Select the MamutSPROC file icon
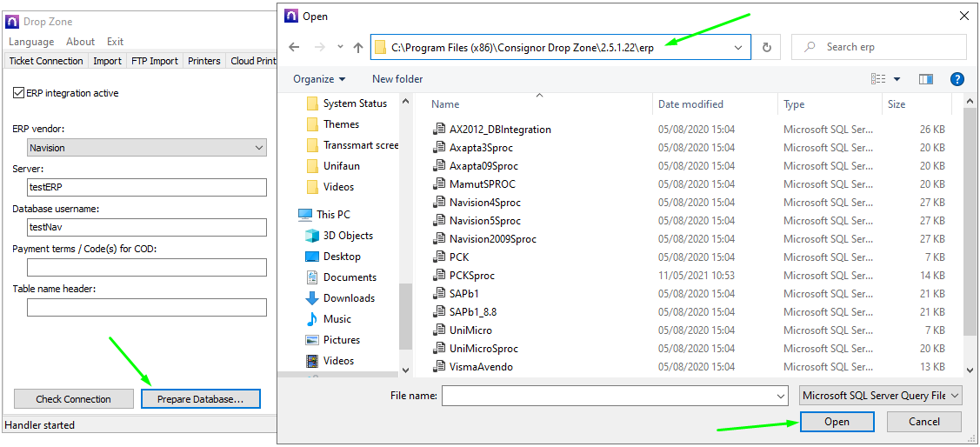The image size is (980, 447). click(x=439, y=183)
